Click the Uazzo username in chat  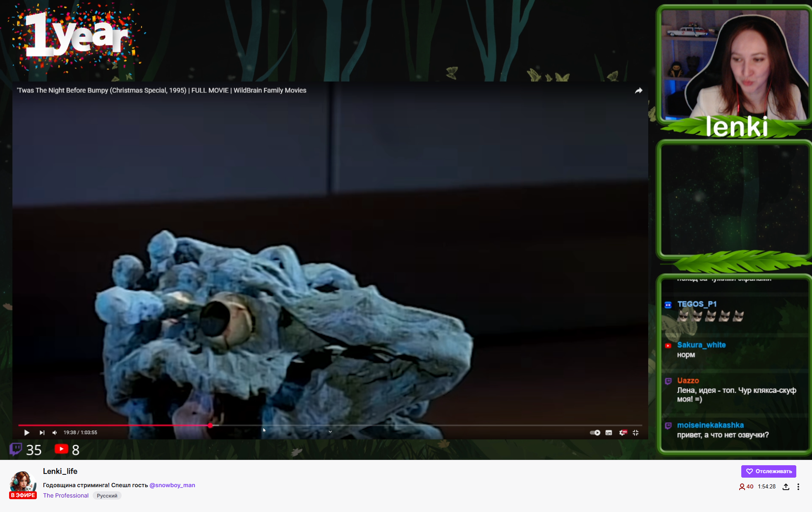click(x=688, y=380)
